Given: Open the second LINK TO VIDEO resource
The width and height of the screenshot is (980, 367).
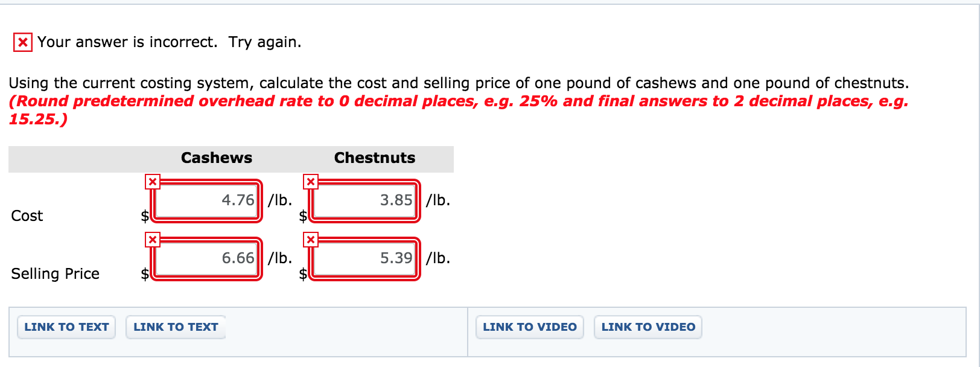Looking at the screenshot, I should 647,327.
